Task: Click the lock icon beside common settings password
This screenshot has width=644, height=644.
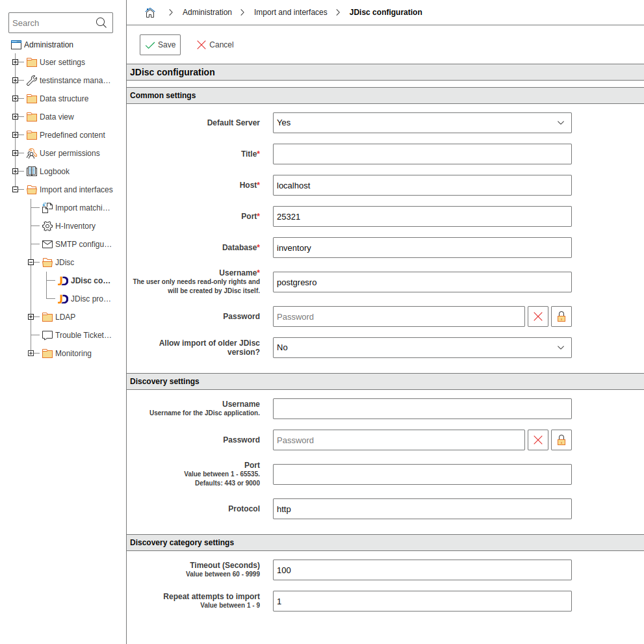Action: point(561,316)
